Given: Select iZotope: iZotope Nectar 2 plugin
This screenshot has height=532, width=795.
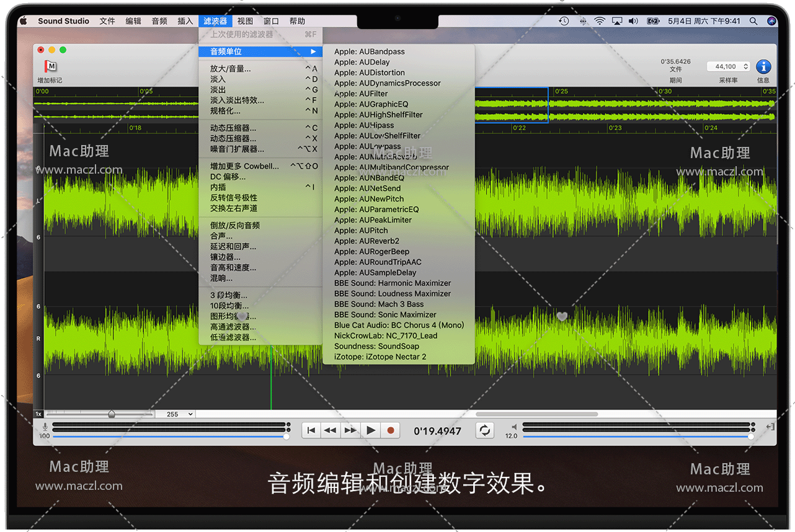Looking at the screenshot, I should click(380, 357).
